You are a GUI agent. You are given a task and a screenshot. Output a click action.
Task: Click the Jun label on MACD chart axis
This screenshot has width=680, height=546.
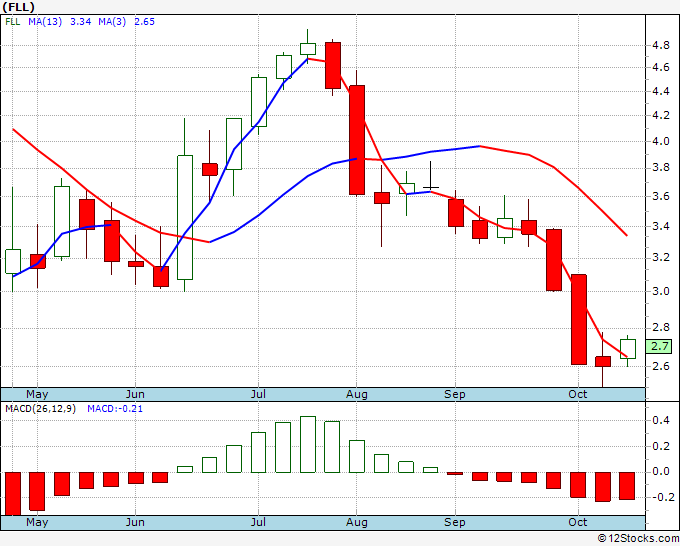pos(135,522)
